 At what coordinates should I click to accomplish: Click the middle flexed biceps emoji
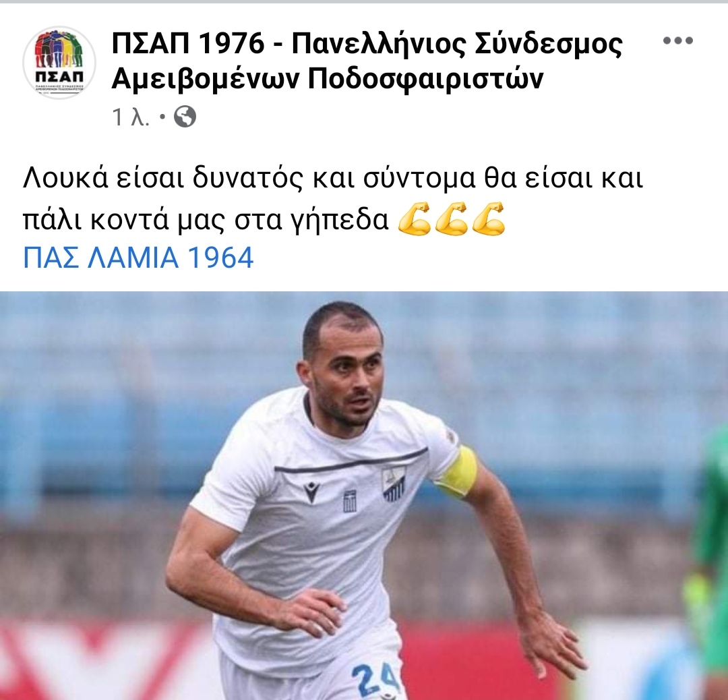tap(451, 218)
